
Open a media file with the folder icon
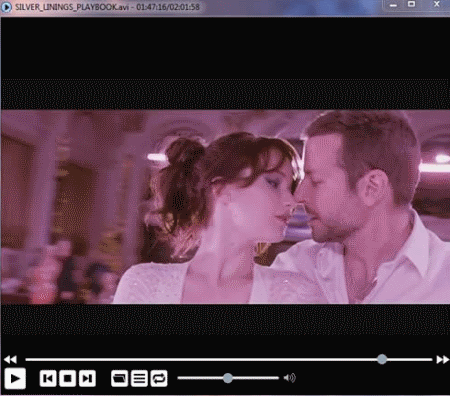tap(119, 379)
